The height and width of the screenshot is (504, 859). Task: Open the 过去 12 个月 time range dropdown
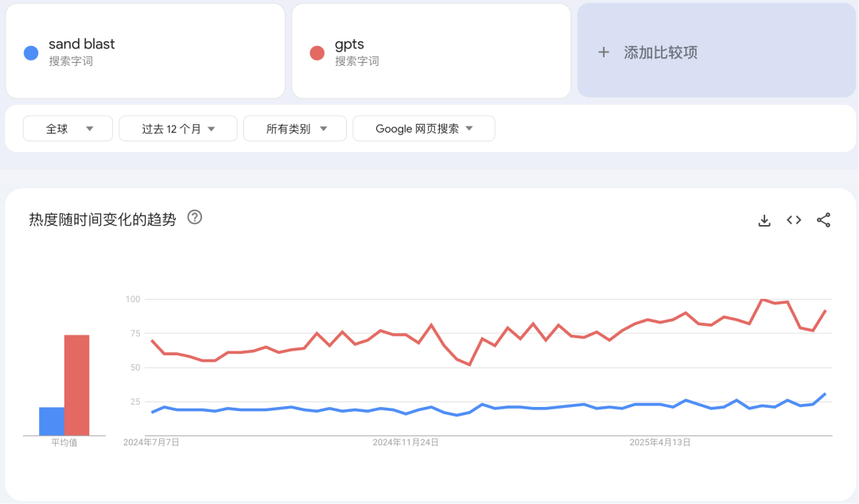click(177, 128)
